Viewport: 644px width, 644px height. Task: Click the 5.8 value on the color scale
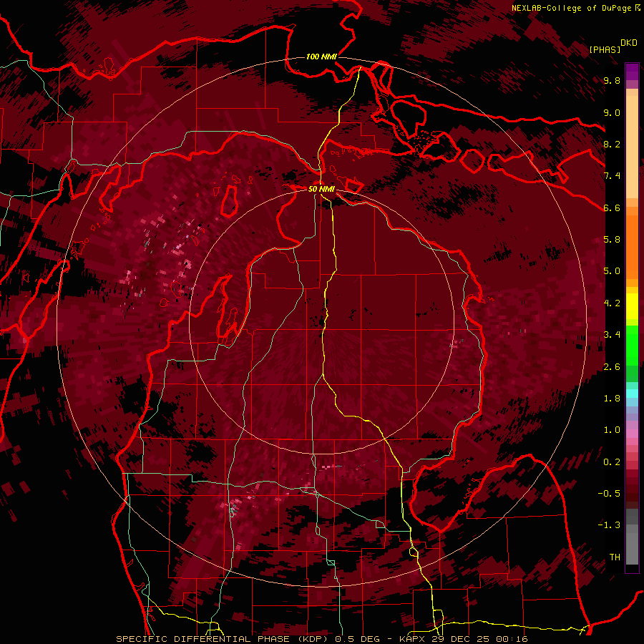(x=612, y=240)
